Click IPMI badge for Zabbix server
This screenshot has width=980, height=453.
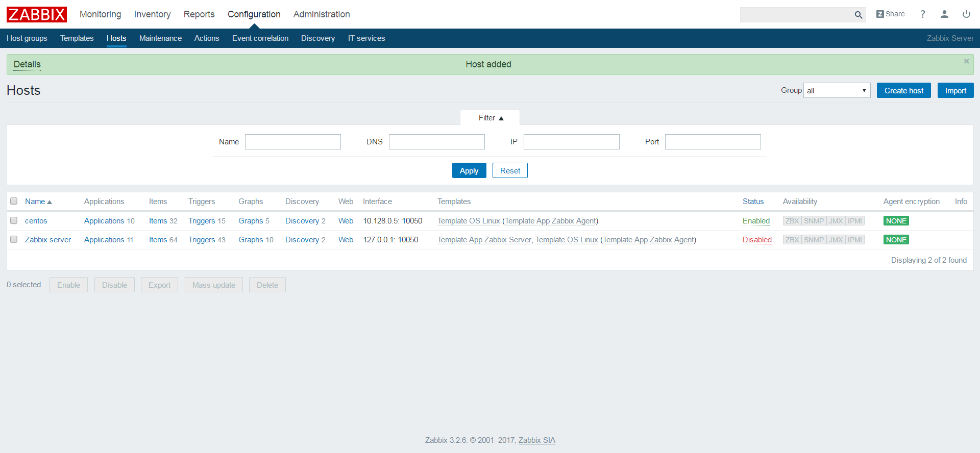(x=855, y=240)
